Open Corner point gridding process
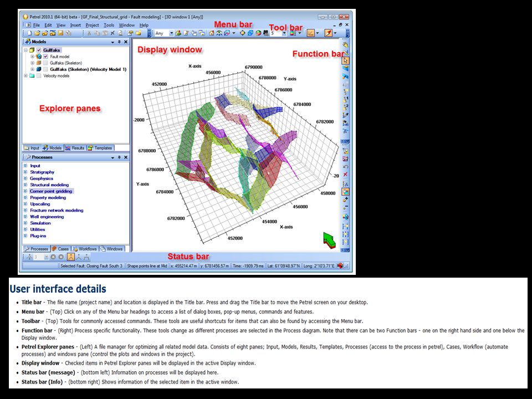Viewport: 532px width, 399px height. click(51, 191)
